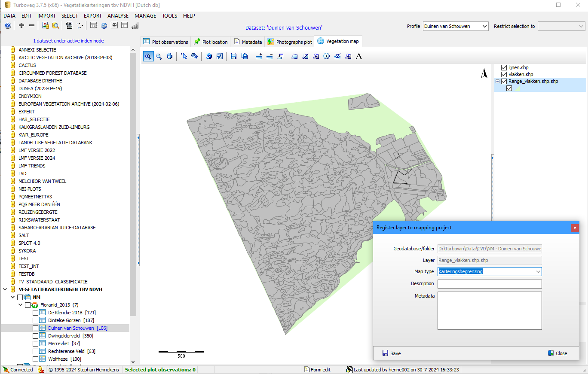Activate the pan hand tool
Screen dimensions: 588x374
(x=170, y=56)
